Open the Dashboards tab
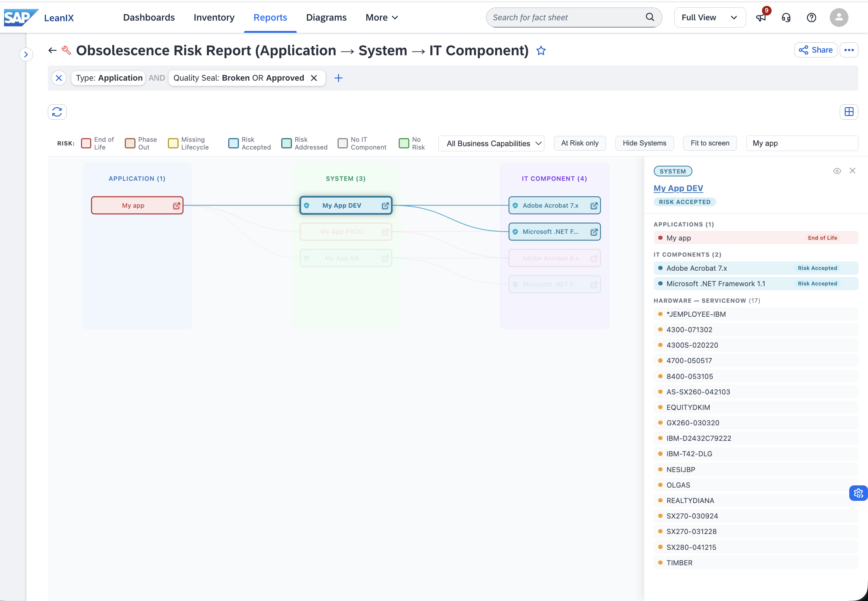This screenshot has width=868, height=601. pos(149,17)
